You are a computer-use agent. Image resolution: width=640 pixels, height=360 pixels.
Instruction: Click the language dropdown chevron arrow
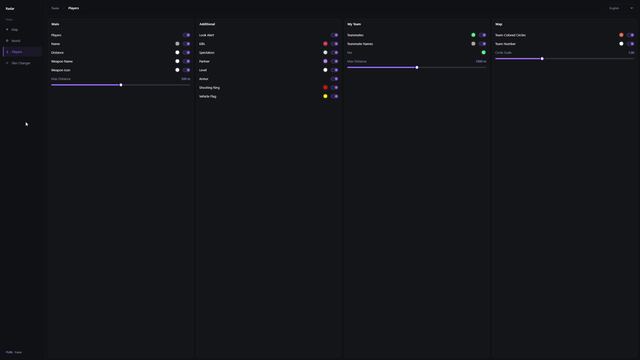point(631,8)
